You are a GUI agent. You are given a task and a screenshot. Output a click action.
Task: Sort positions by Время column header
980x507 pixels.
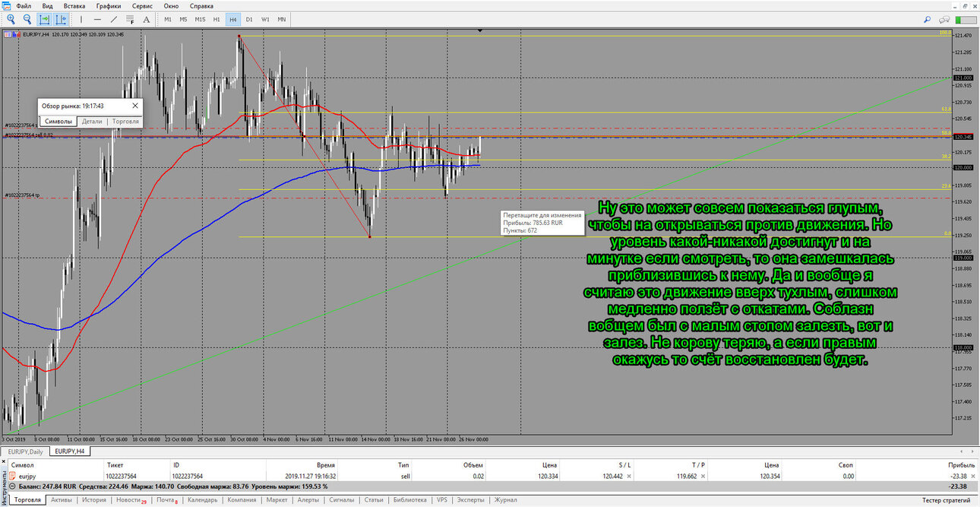(326, 464)
